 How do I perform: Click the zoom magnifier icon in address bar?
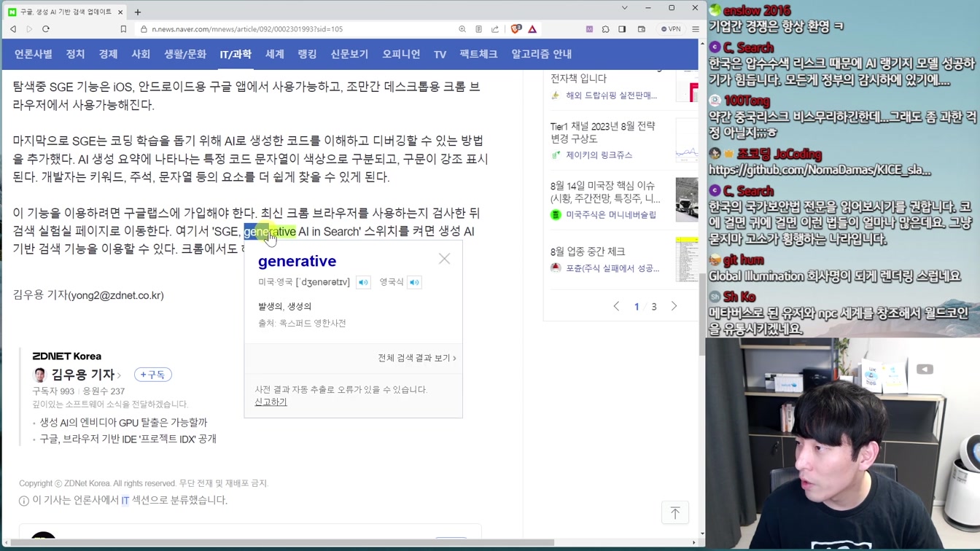tap(462, 29)
